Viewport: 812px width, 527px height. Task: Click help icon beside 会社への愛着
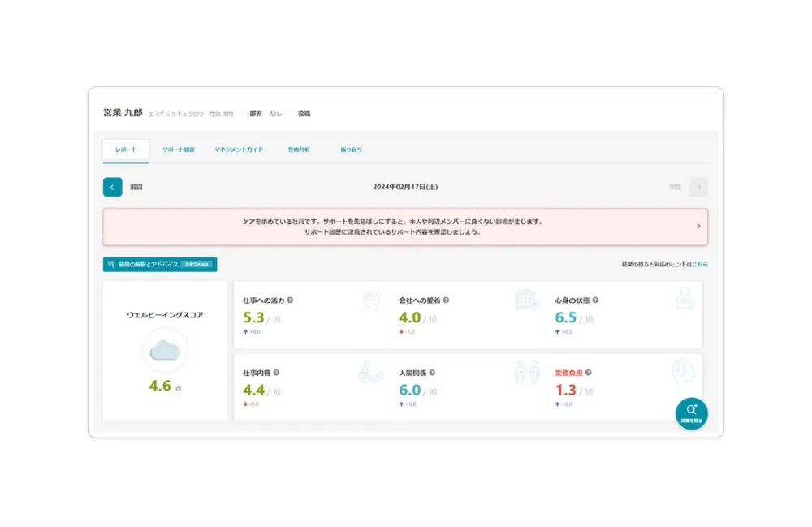click(446, 300)
